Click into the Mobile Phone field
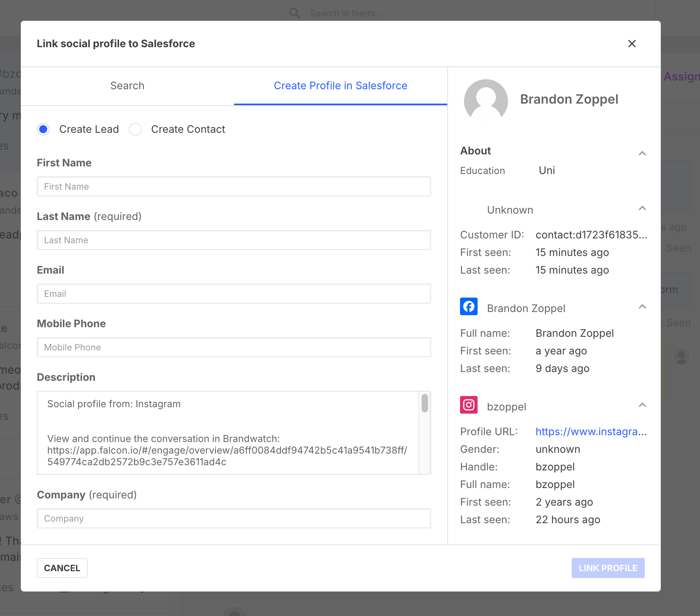Image resolution: width=700 pixels, height=616 pixels. (234, 347)
